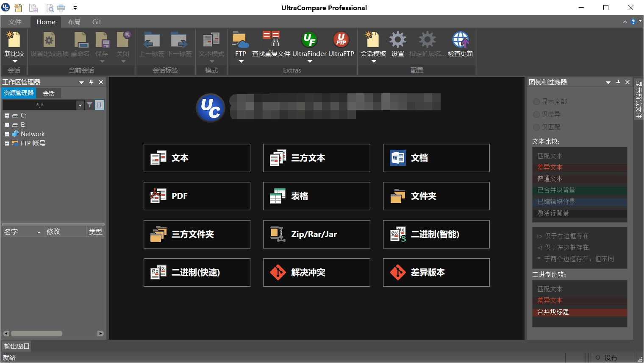This screenshot has height=363, width=644.
Task: Click the 关闭 close session icon
Action: [x=123, y=40]
